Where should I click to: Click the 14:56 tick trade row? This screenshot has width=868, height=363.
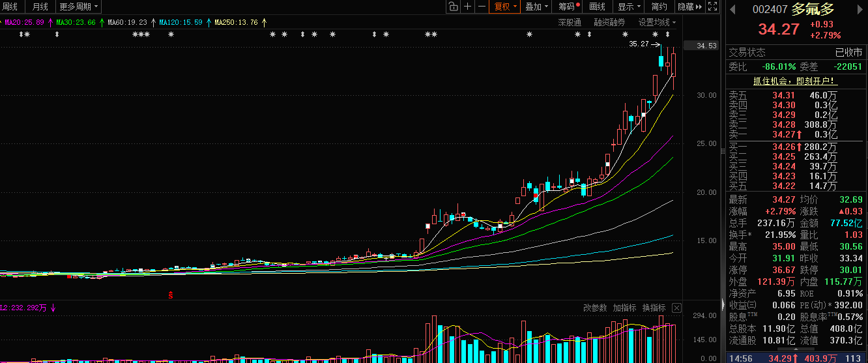796,358
